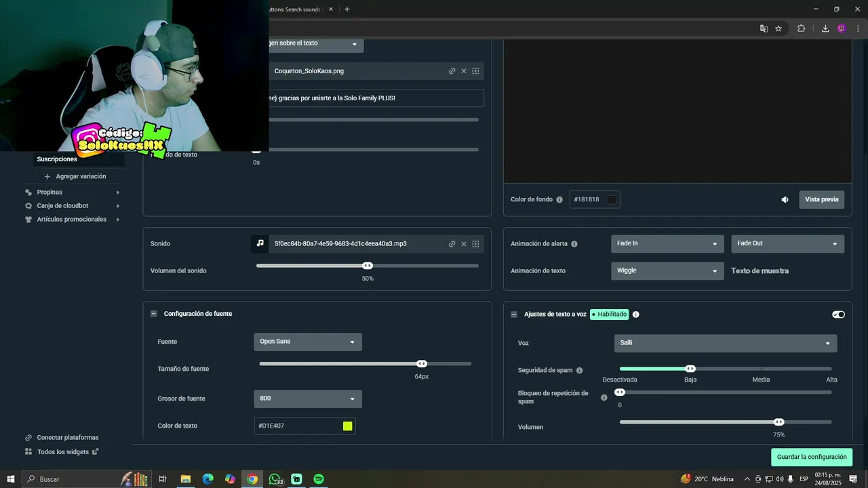Open WhatsApp from the taskbar

coord(275,479)
